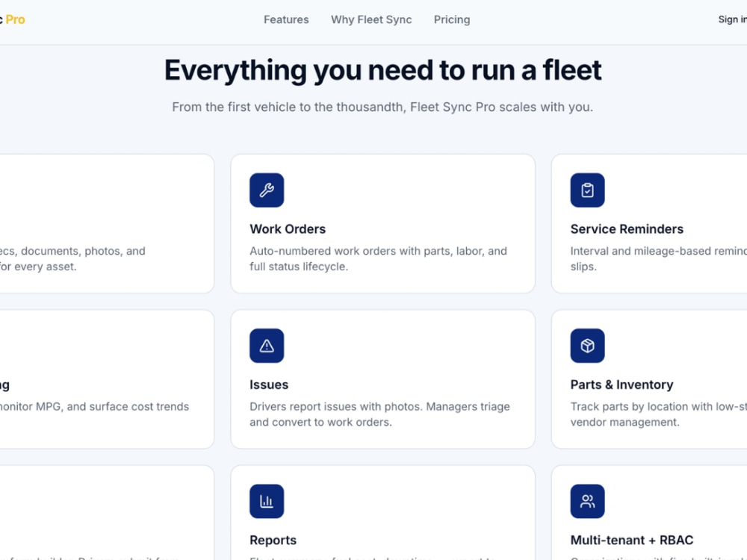The image size is (747, 560).
Task: Click 'monitor MPG, and surface cost trends' text
Action: pyautogui.click(x=94, y=407)
